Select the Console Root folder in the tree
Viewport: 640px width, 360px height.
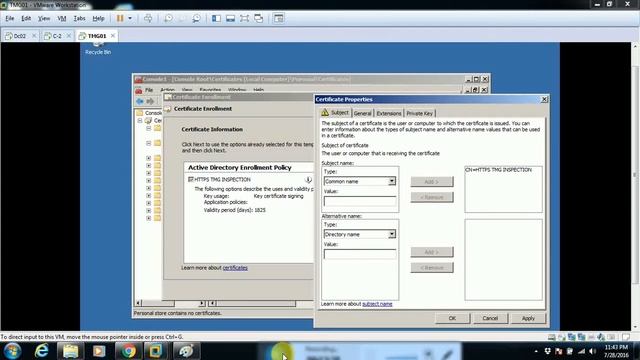[x=150, y=113]
